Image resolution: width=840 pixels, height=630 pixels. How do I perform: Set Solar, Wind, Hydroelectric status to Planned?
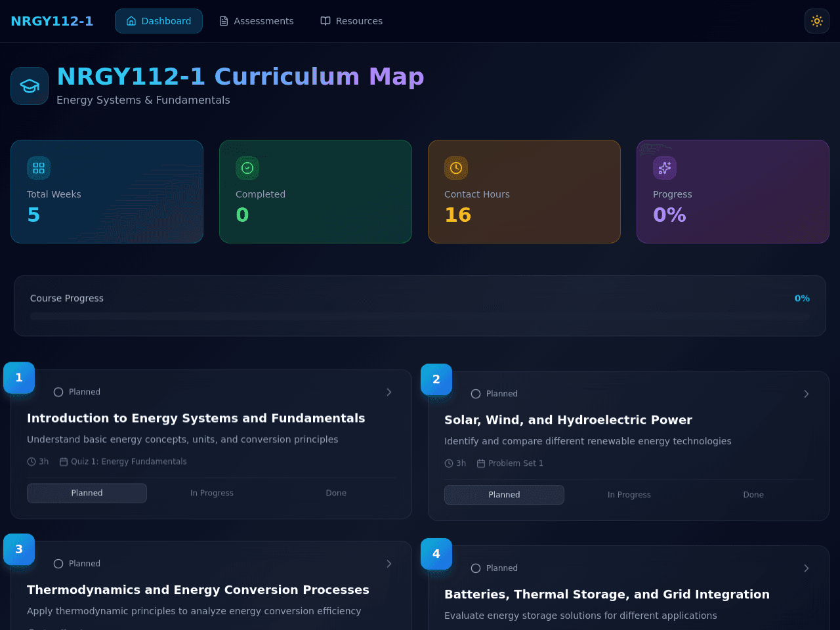(504, 495)
